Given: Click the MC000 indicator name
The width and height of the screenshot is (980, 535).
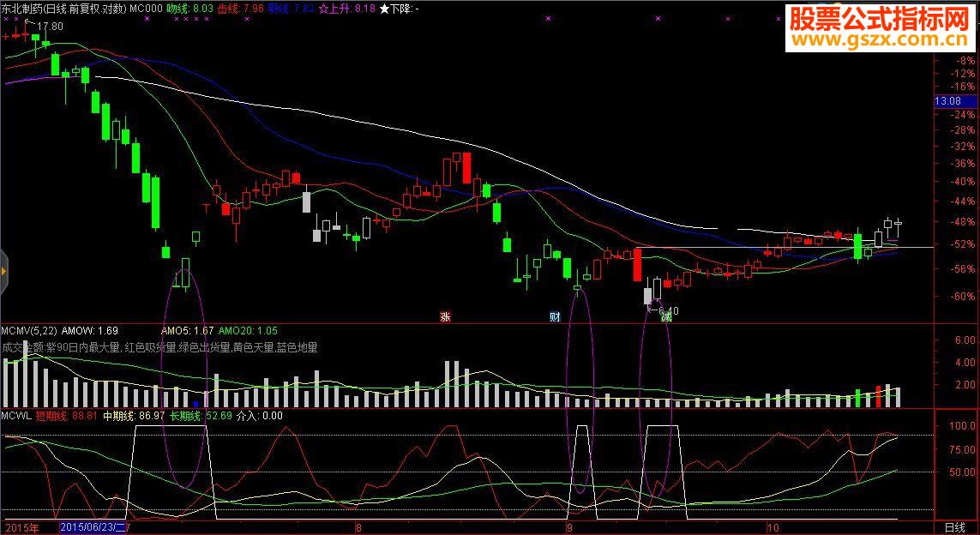Looking at the screenshot, I should 147,9.
